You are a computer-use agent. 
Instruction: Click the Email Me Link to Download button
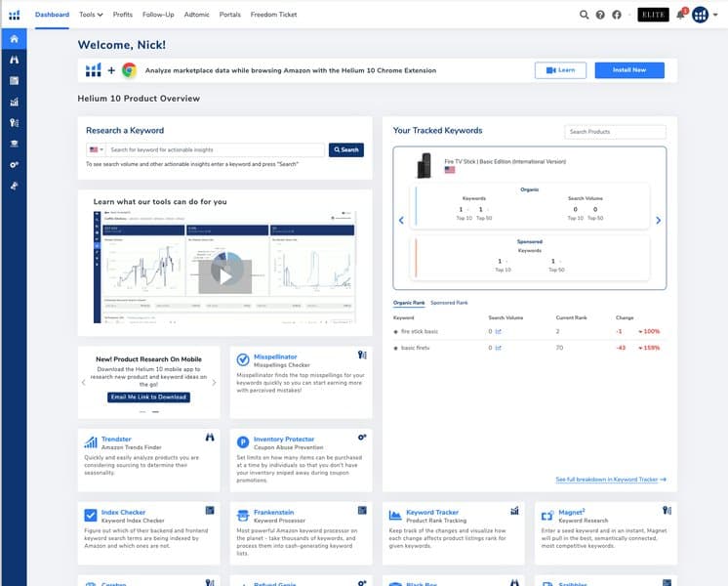(148, 397)
